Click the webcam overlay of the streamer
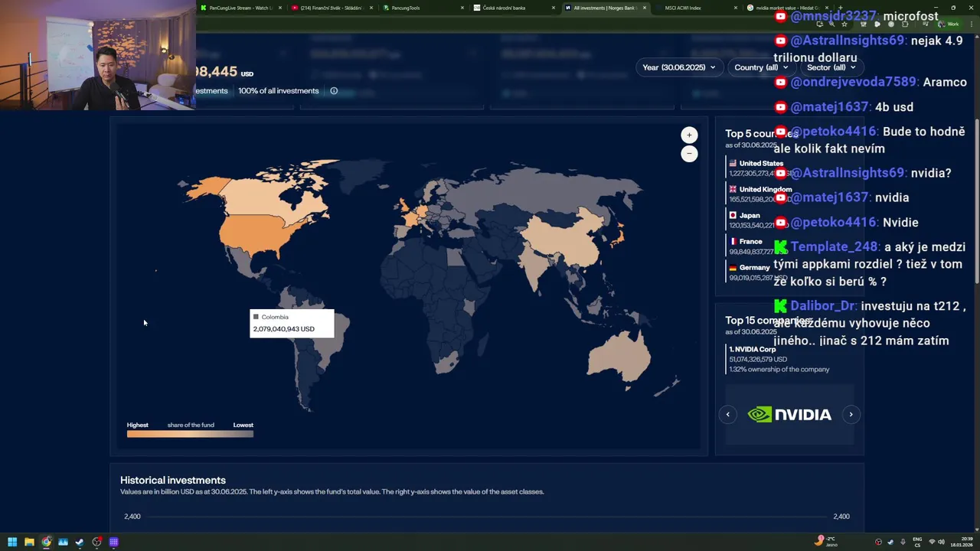This screenshot has width=980, height=551. tap(97, 55)
